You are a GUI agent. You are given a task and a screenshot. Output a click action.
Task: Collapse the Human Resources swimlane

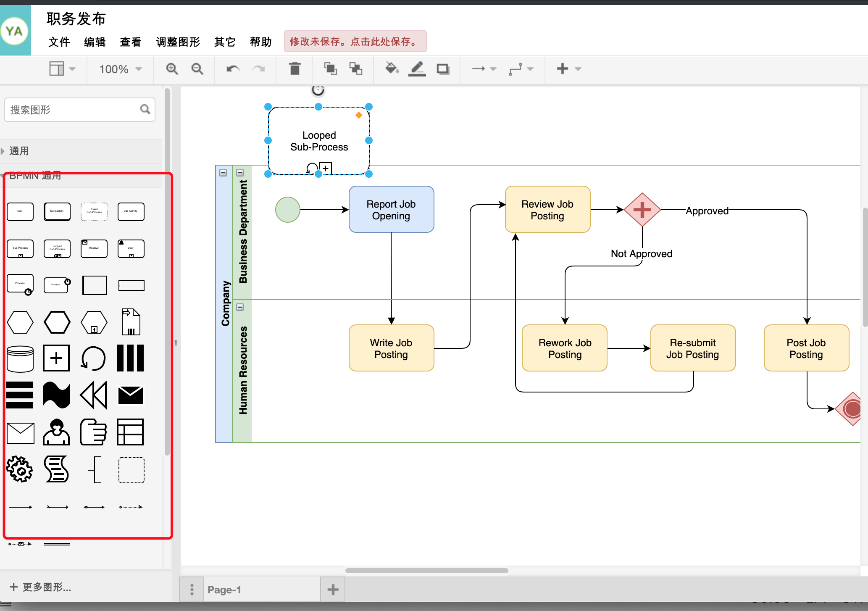tap(240, 306)
